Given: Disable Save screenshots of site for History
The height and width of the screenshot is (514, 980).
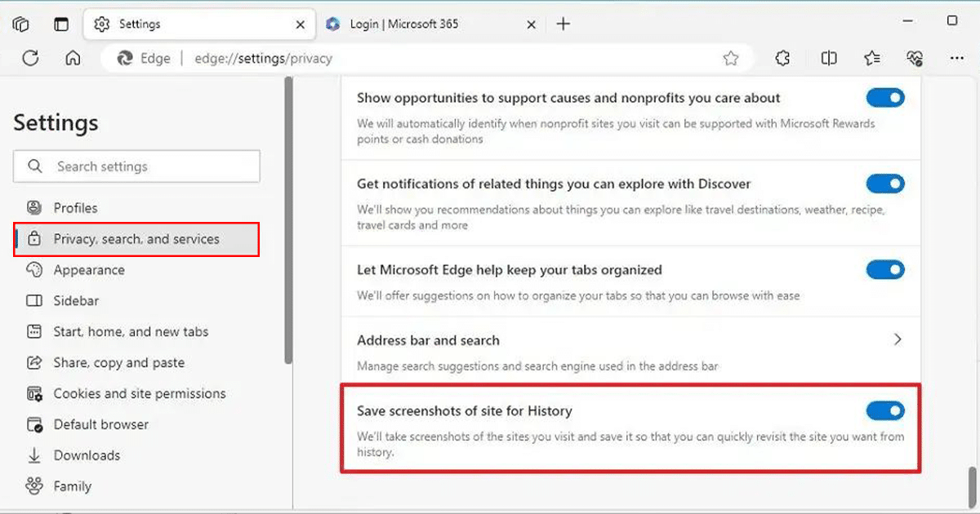Looking at the screenshot, I should [x=885, y=410].
